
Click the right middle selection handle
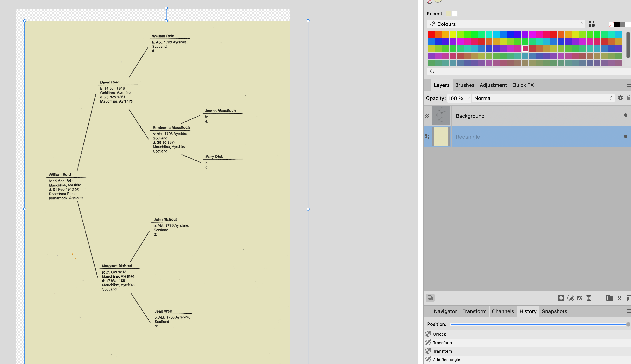tap(308, 209)
